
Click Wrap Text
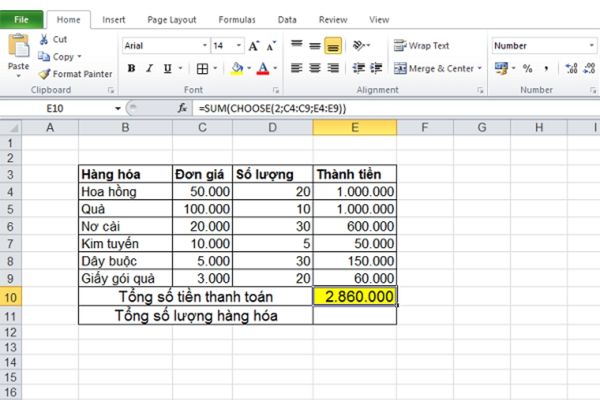click(421, 46)
